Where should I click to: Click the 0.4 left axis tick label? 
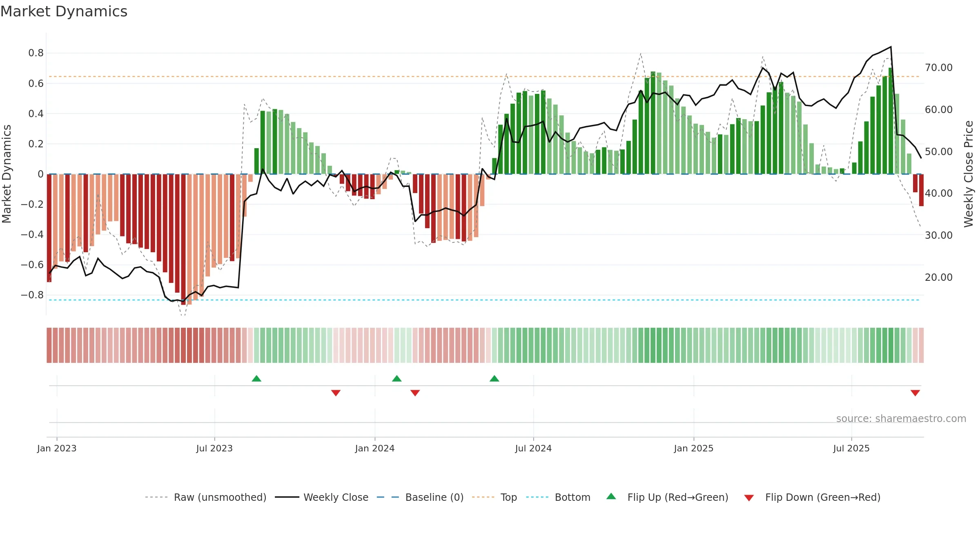click(x=36, y=114)
